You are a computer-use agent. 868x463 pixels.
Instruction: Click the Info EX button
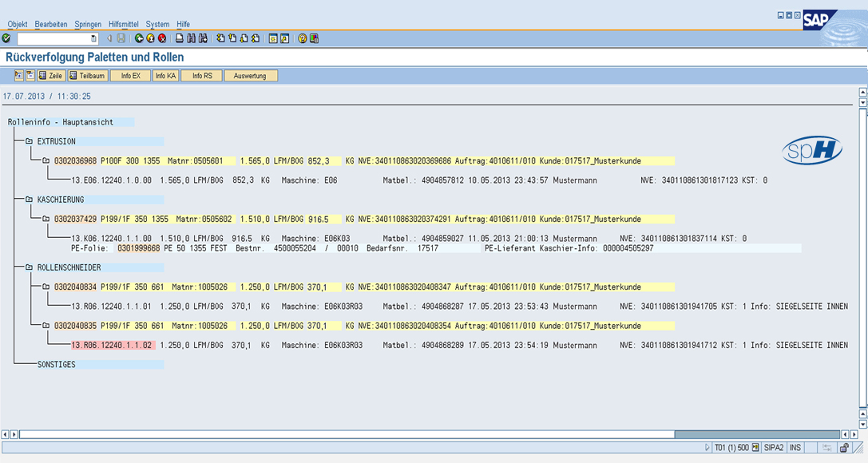[x=130, y=76]
